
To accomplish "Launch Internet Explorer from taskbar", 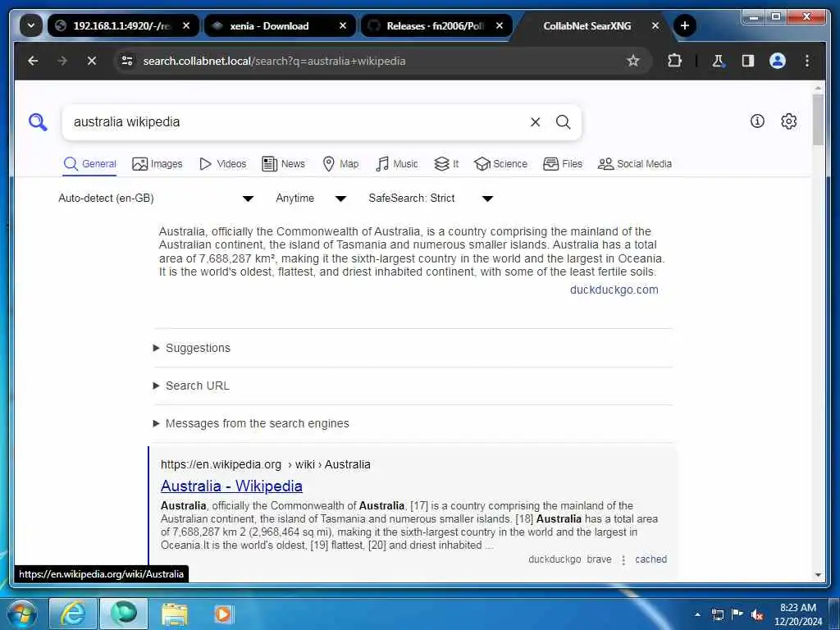I will pyautogui.click(x=73, y=614).
